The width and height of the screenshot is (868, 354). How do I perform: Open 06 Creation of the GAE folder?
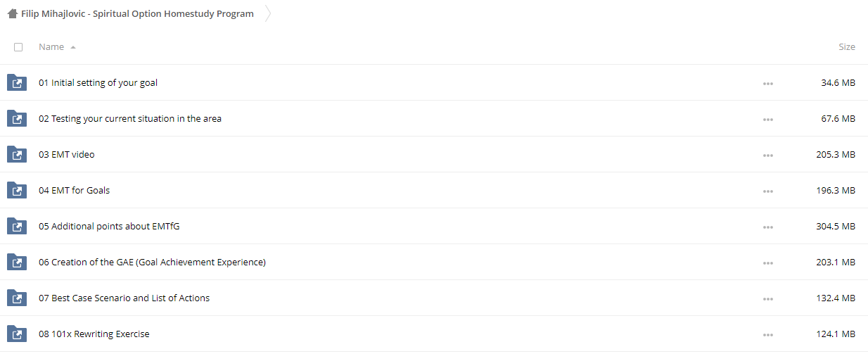coord(152,262)
